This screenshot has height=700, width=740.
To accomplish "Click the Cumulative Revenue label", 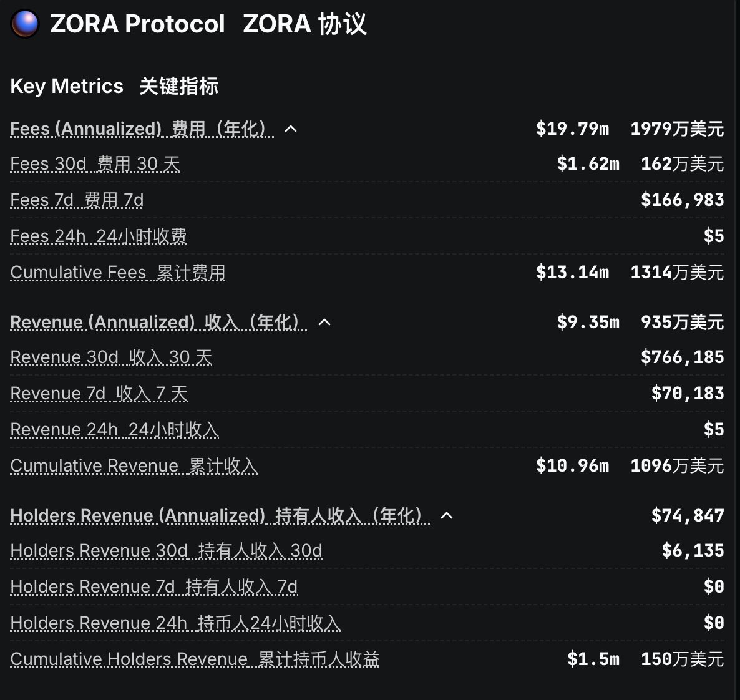I will [x=134, y=466].
